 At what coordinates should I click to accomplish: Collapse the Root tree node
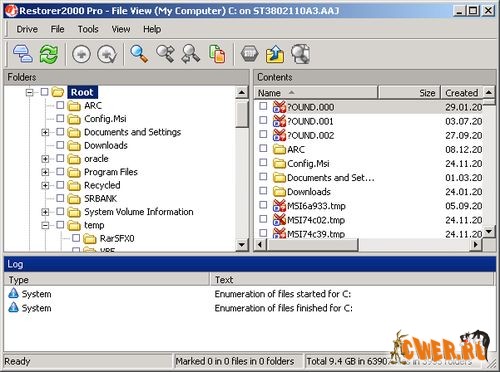(x=30, y=92)
